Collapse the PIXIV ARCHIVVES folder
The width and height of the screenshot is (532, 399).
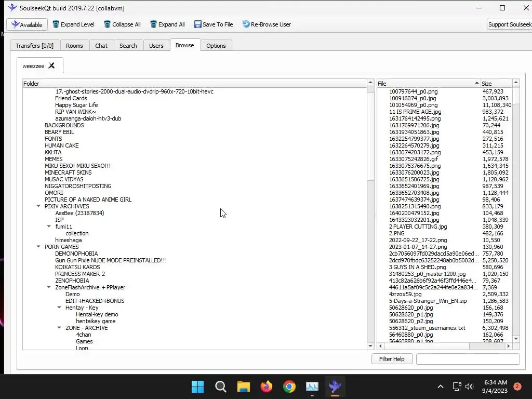(38, 206)
